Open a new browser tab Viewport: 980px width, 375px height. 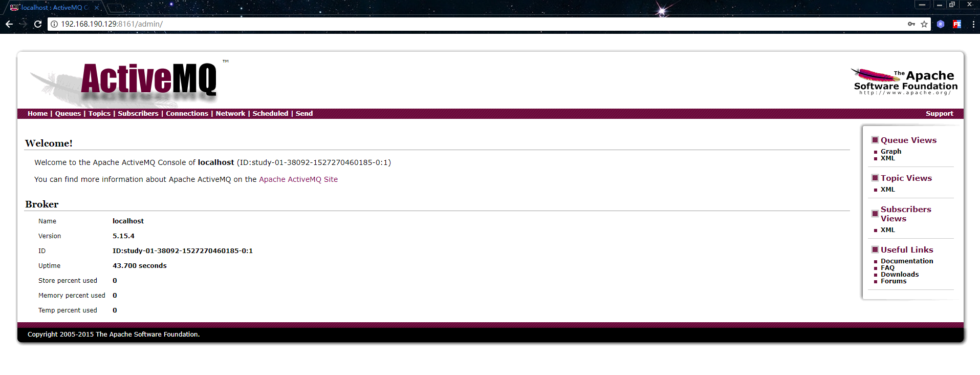pos(116,8)
